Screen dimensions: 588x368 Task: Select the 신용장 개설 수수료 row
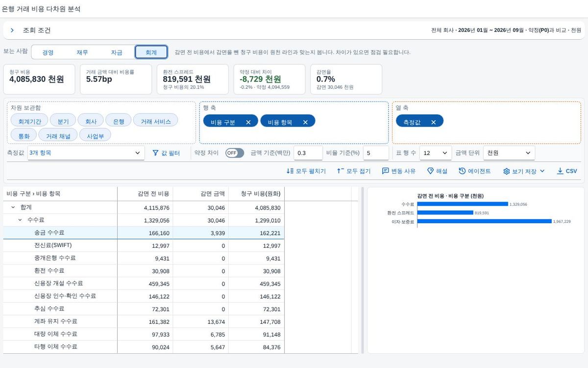pos(144,284)
